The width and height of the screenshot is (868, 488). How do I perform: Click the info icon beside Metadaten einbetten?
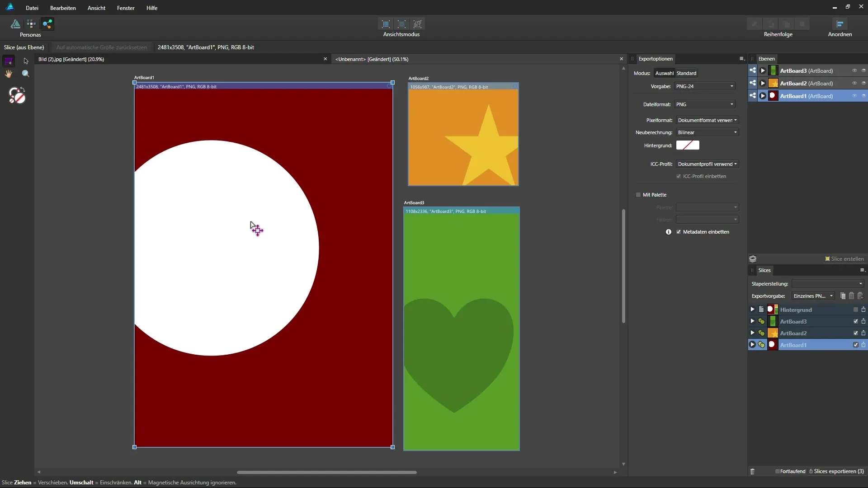pyautogui.click(x=668, y=232)
